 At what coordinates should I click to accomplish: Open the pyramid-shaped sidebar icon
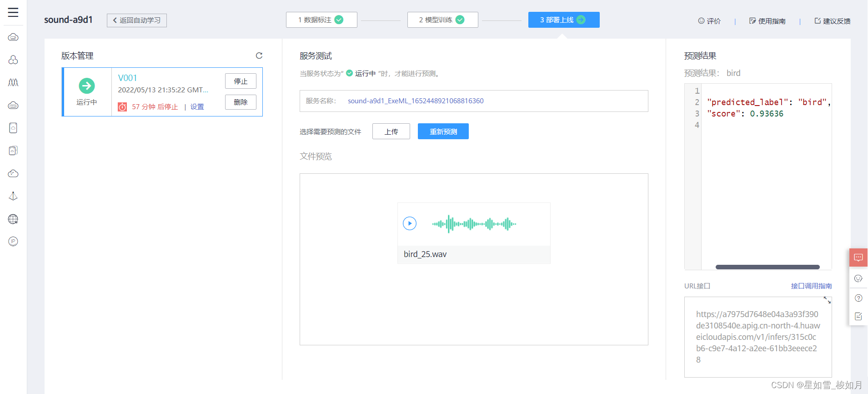click(13, 196)
